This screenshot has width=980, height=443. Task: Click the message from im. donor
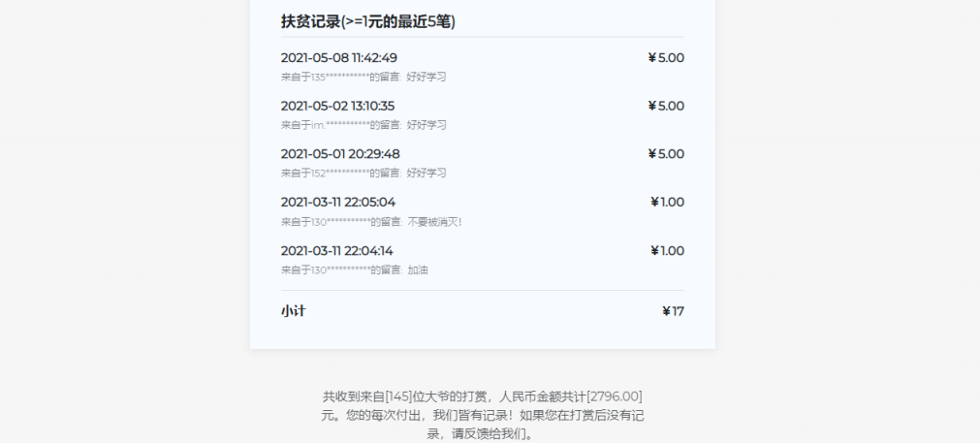tap(364, 125)
